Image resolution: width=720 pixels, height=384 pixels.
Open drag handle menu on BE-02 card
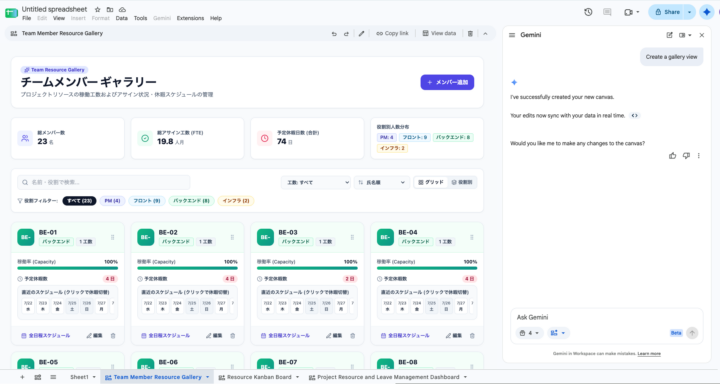coord(232,237)
